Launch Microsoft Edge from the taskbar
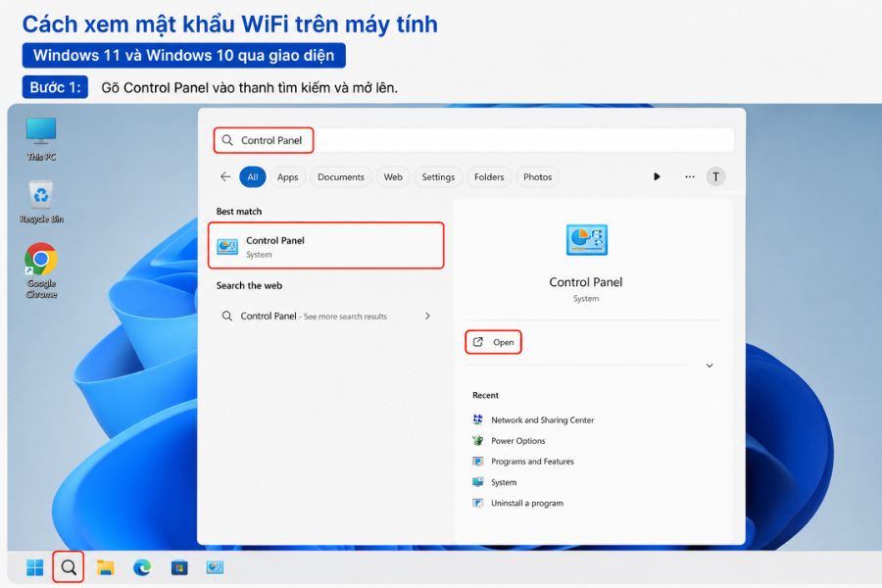 [142, 567]
